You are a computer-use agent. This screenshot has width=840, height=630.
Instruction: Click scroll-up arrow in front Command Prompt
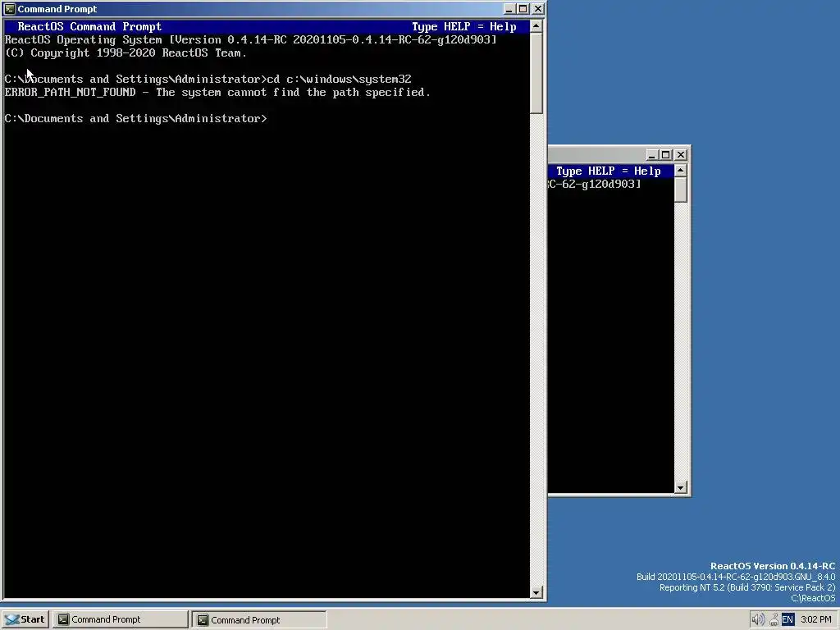(536, 26)
